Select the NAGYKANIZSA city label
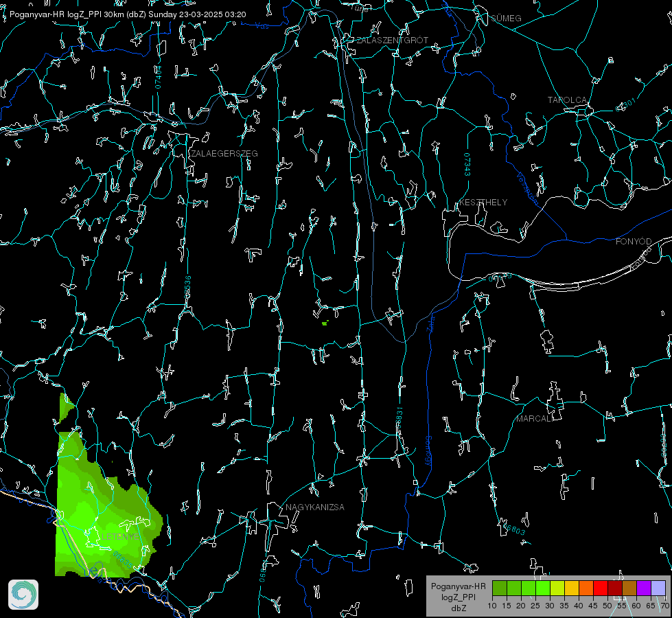672x618 pixels. click(315, 507)
